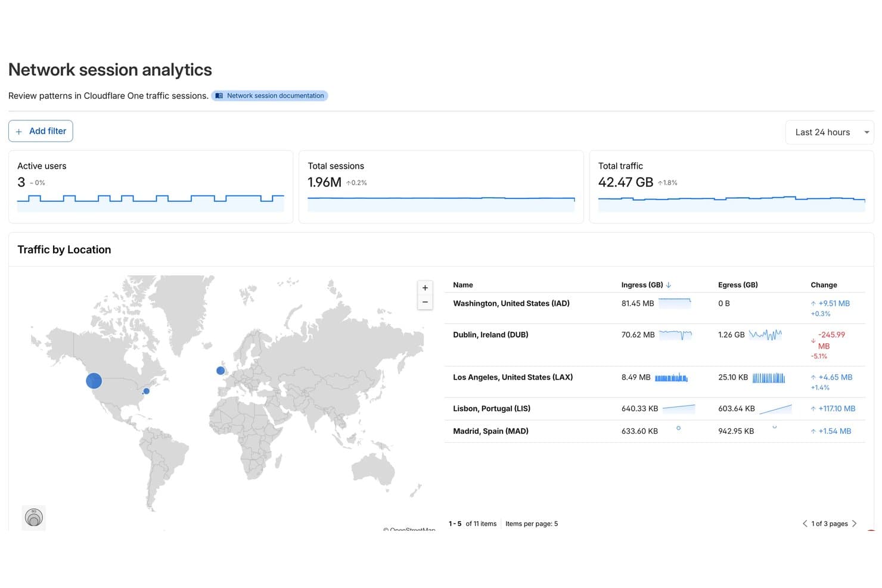Sort table by Egress (GB) column

[738, 285]
